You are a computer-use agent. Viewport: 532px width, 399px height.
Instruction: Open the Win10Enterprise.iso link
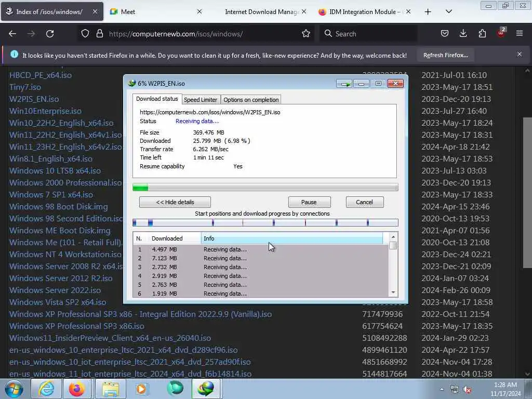(x=46, y=111)
